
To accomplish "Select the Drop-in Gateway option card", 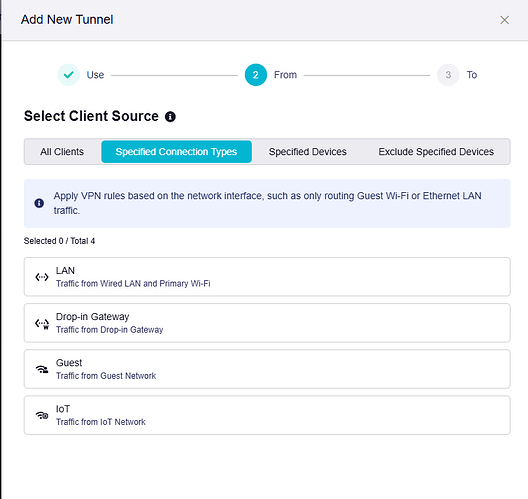I will coord(267,323).
